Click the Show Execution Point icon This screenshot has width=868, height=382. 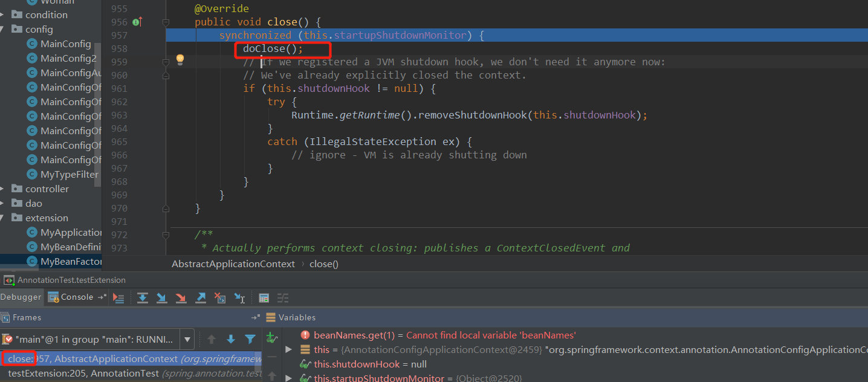(x=118, y=297)
